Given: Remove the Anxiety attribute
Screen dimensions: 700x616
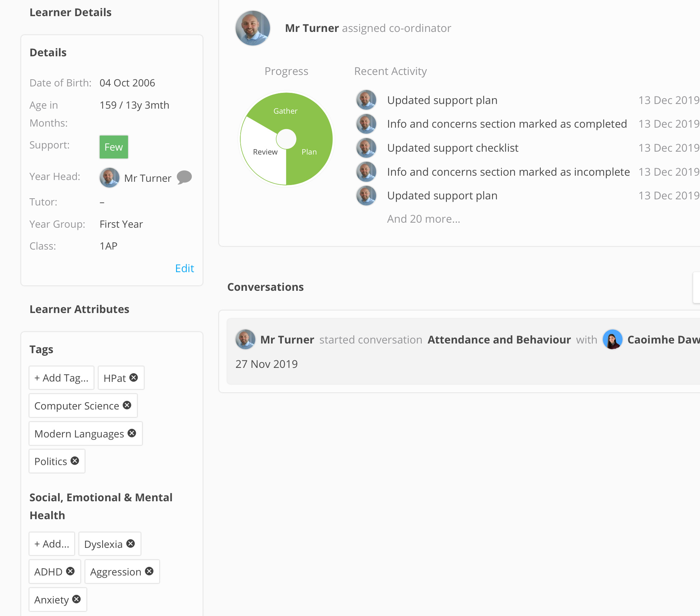Looking at the screenshot, I should [76, 599].
